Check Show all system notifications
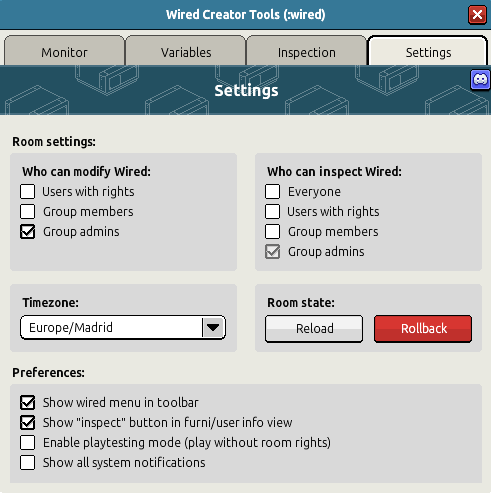The height and width of the screenshot is (493, 491). (27, 463)
